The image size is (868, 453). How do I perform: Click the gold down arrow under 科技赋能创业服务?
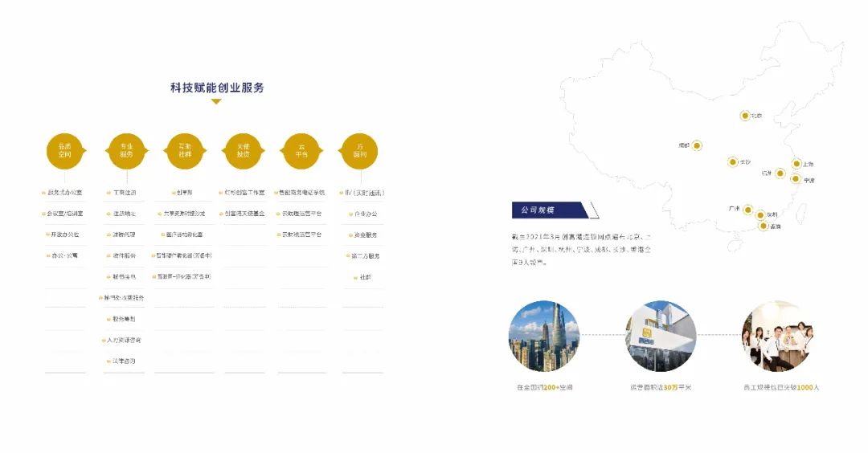[215, 101]
